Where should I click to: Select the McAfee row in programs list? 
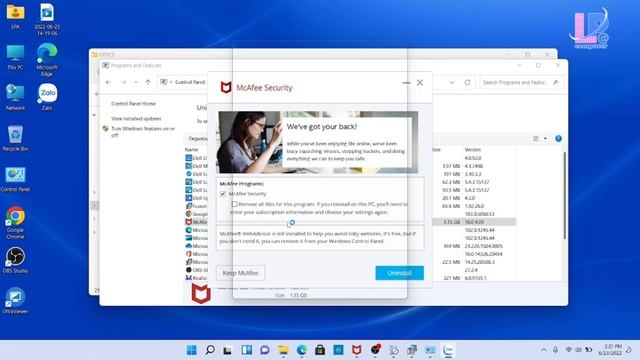(196, 222)
